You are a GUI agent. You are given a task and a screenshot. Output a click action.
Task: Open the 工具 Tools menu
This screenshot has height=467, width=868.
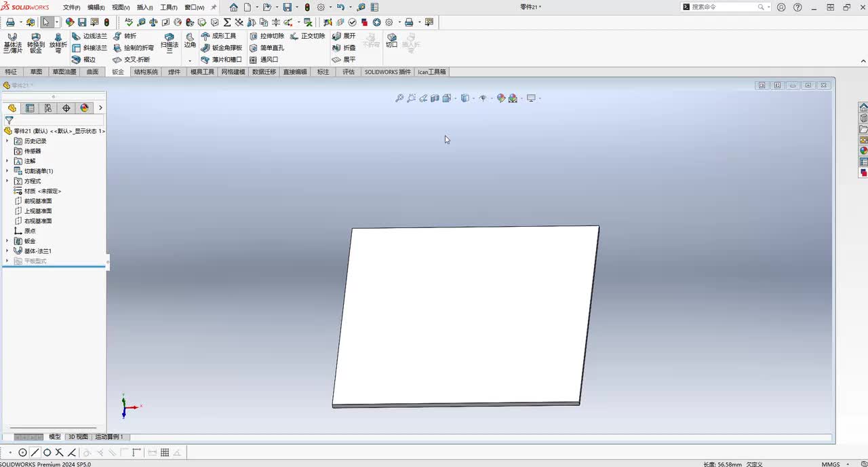pos(169,7)
